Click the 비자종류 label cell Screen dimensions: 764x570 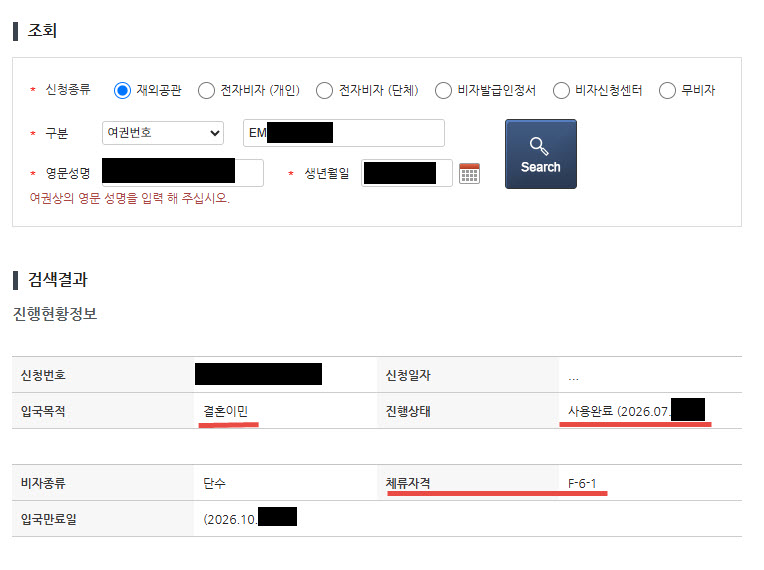103,483
